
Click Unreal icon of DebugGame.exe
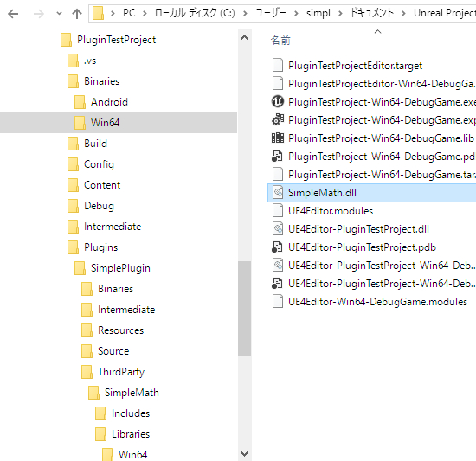coord(278,101)
